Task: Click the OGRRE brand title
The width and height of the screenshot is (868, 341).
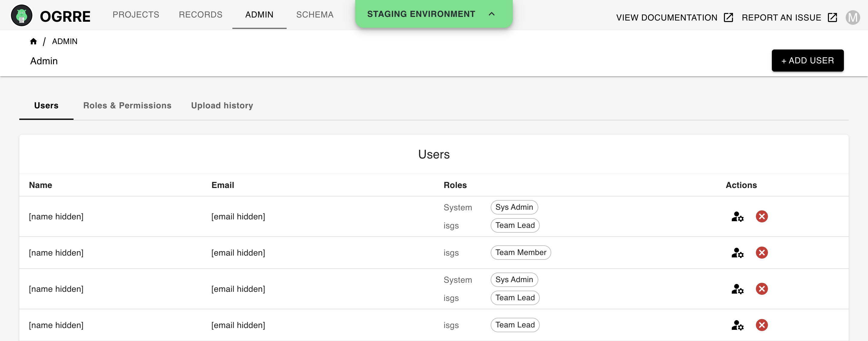Action: pyautogui.click(x=65, y=16)
